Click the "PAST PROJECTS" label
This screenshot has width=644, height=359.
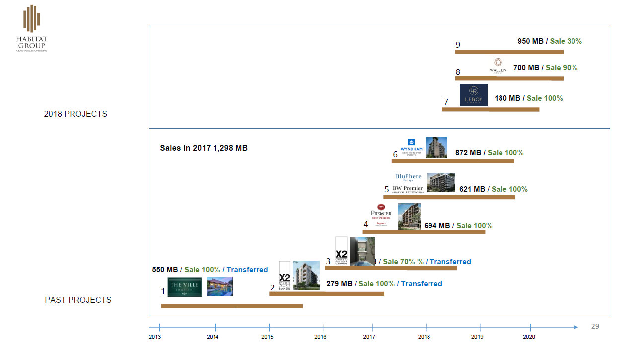78,300
